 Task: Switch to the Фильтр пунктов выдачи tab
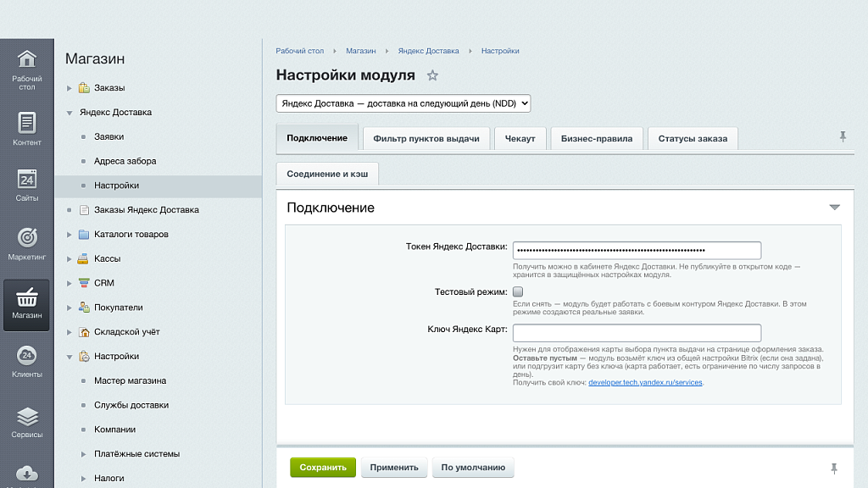click(426, 138)
